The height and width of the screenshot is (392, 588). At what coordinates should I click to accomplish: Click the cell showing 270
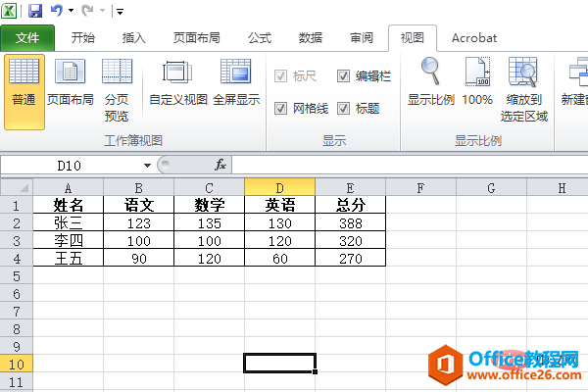(350, 258)
